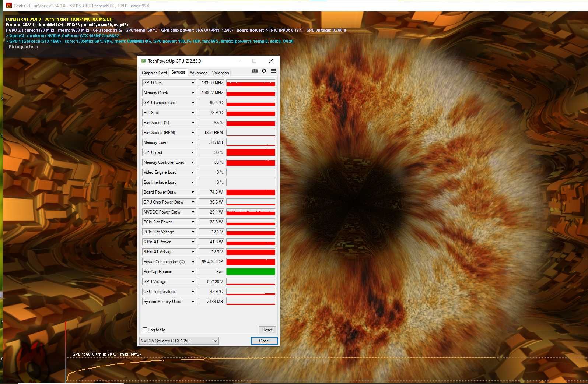Click the GPU Chip Power Draw graph

point(251,202)
